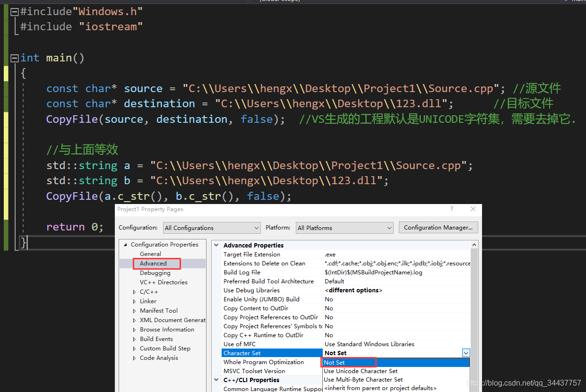Image resolution: width=586 pixels, height=392 pixels.
Task: Click the return 0 line in code
Action: pos(75,227)
